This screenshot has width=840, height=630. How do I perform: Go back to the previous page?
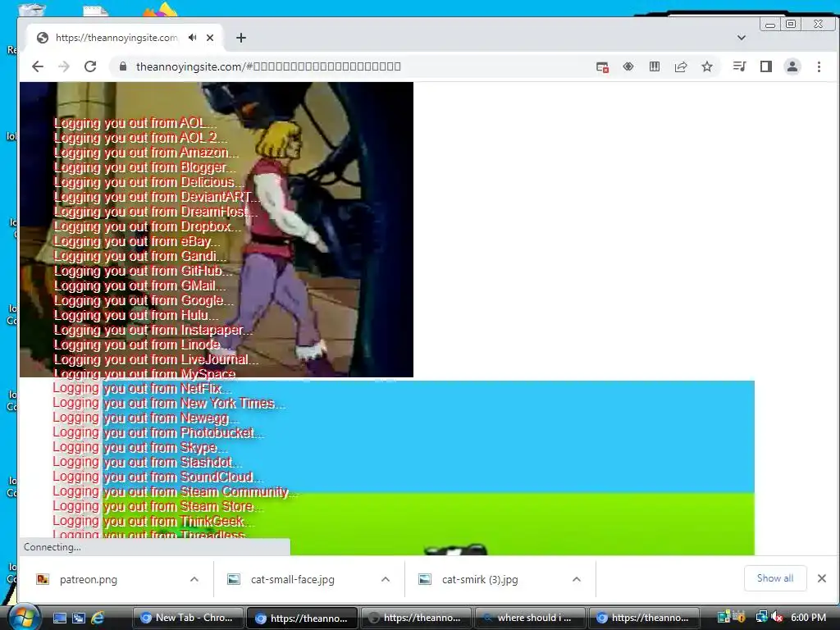(38, 66)
